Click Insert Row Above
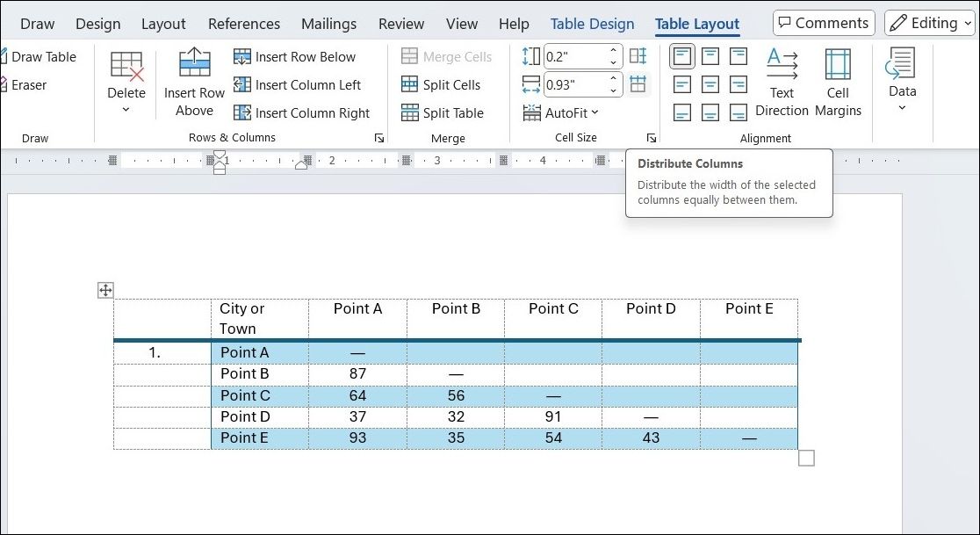Image resolution: width=980 pixels, height=535 pixels. point(194,83)
